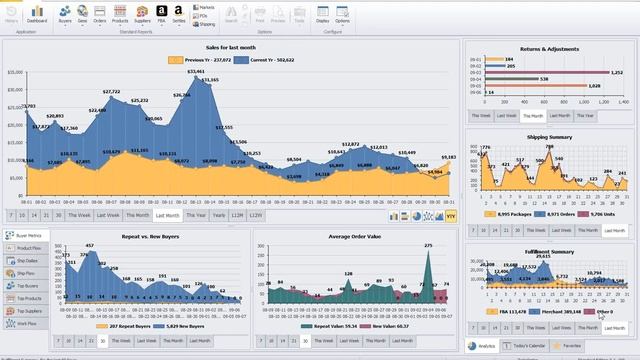Expand the Products report dropdown arrow

point(120,26)
